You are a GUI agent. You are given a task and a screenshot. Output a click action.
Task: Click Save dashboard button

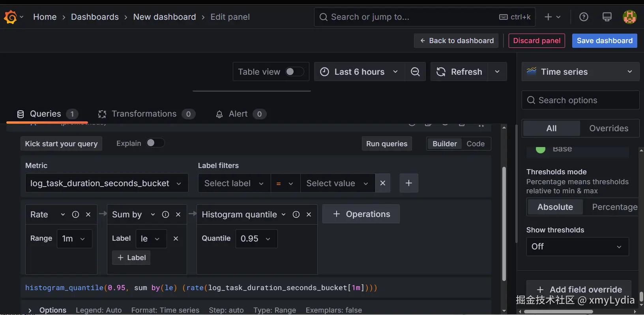click(x=605, y=41)
